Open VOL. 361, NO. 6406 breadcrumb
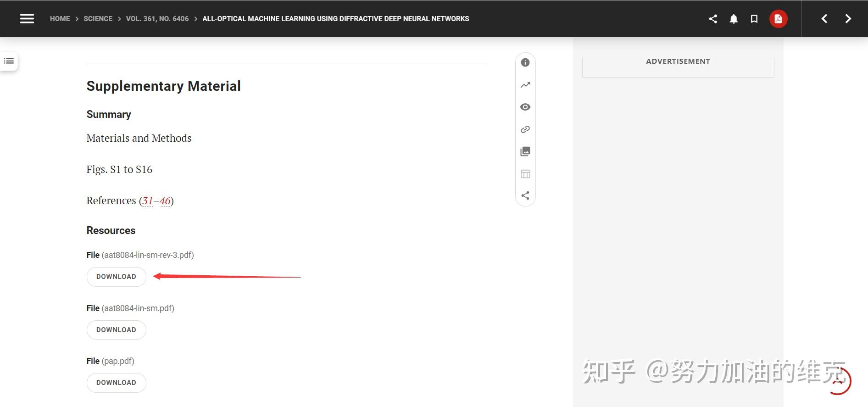 pyautogui.click(x=157, y=19)
